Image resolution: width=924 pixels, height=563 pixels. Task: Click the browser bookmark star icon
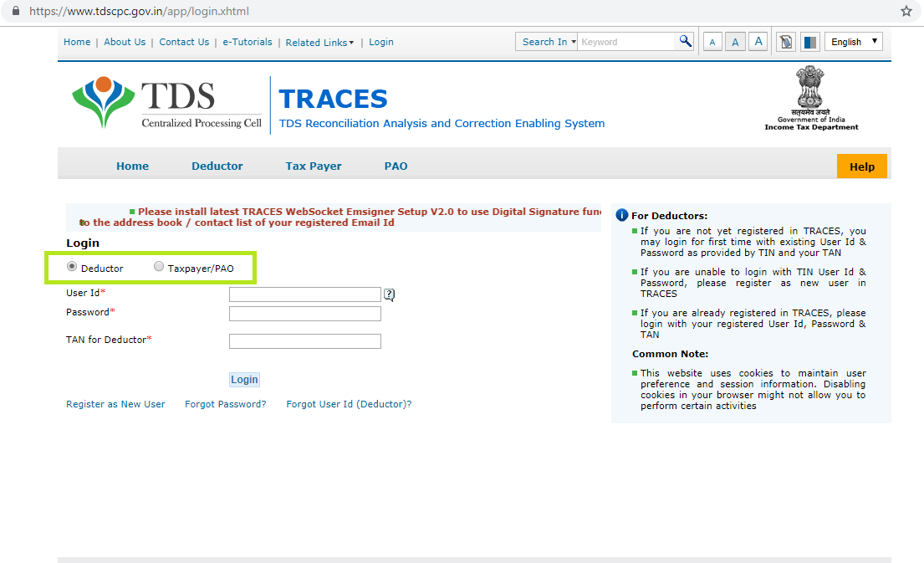pyautogui.click(x=906, y=11)
